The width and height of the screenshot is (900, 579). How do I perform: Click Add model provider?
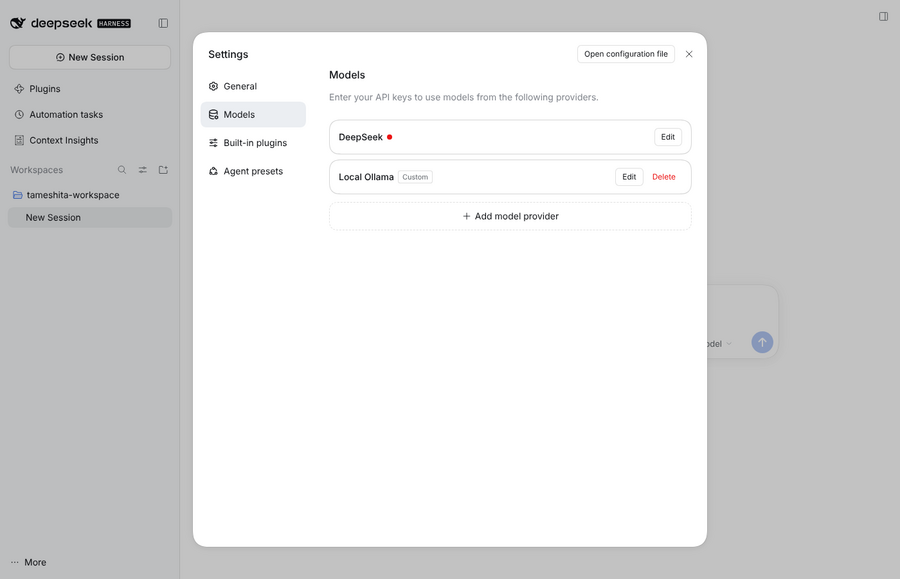[510, 216]
